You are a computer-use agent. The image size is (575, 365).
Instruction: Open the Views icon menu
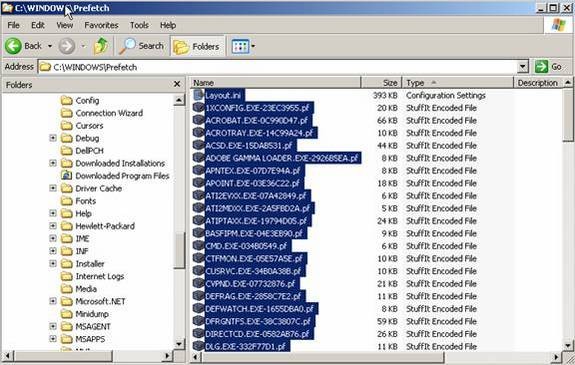click(x=241, y=47)
